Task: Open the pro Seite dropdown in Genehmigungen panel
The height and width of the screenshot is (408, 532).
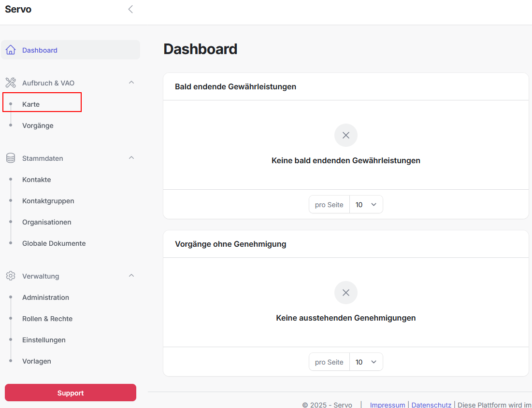Action: [x=366, y=362]
